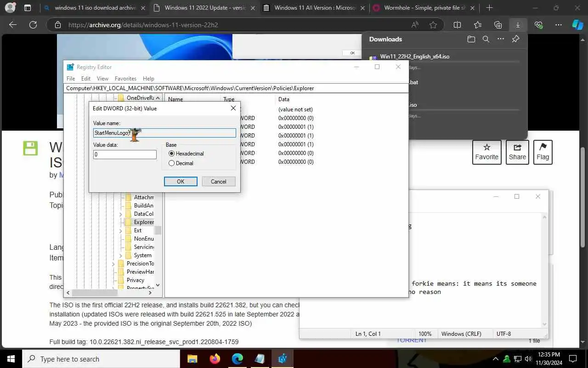Click the Value data input field
588x368 pixels.
pos(125,155)
